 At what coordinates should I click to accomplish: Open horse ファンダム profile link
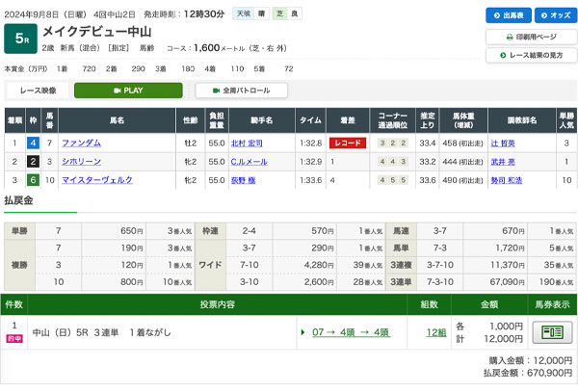coord(81,143)
